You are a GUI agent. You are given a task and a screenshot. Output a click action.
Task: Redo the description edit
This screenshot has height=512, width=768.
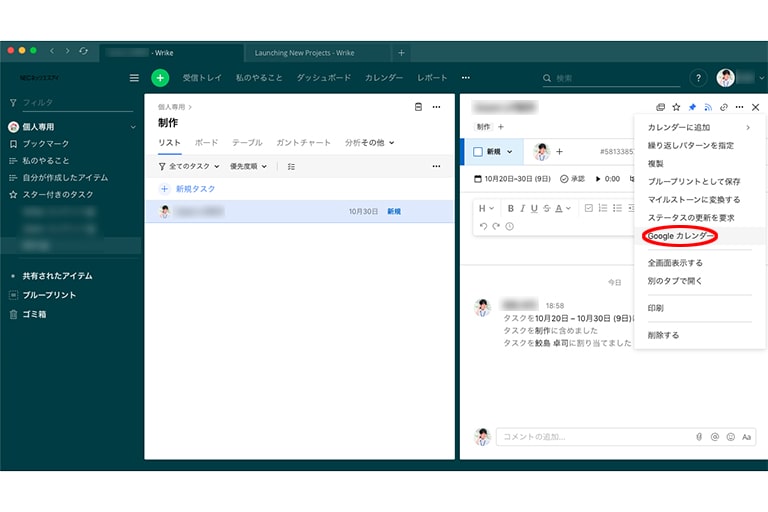[496, 226]
